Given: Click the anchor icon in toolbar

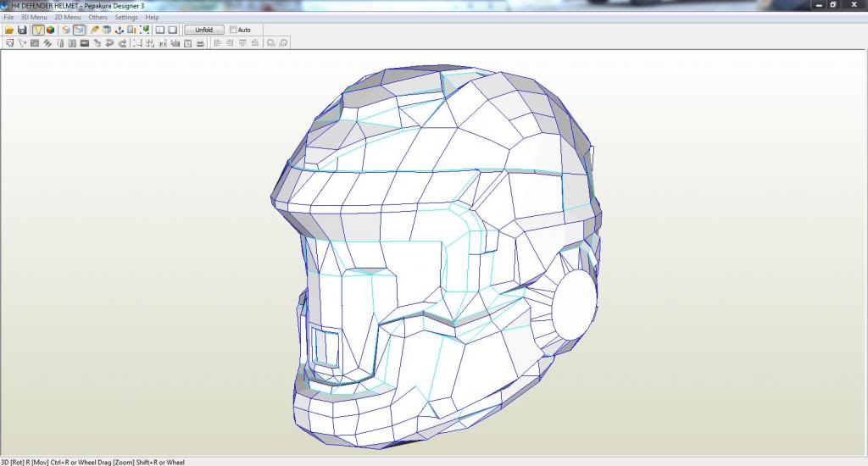Looking at the screenshot, I should click(x=119, y=30).
